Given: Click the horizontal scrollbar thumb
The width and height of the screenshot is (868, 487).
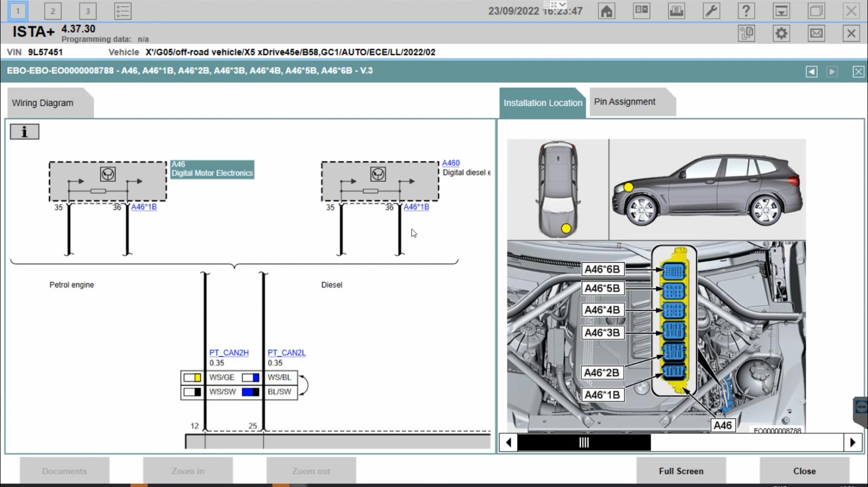Looking at the screenshot, I should [584, 442].
